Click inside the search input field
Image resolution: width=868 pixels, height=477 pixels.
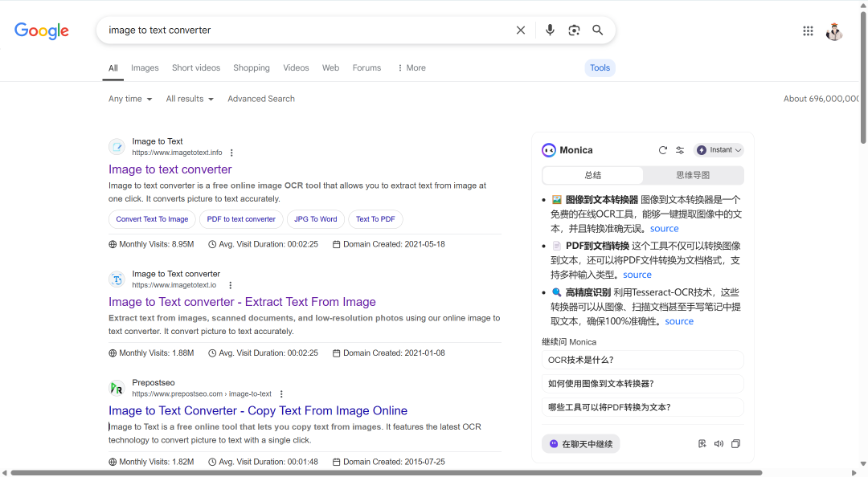tap(307, 31)
